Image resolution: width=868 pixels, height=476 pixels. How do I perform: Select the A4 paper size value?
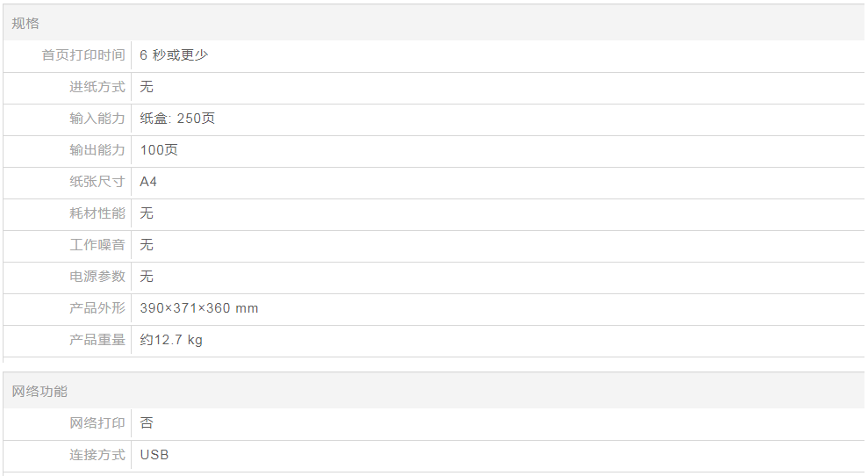click(148, 182)
